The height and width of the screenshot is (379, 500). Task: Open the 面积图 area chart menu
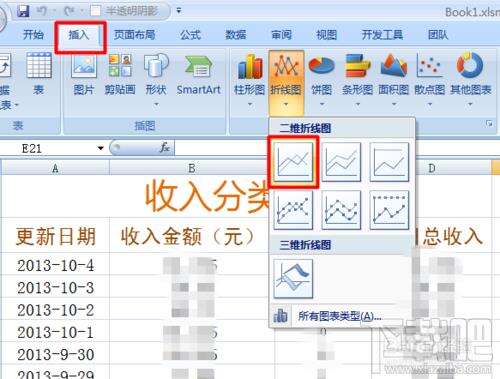(x=394, y=80)
